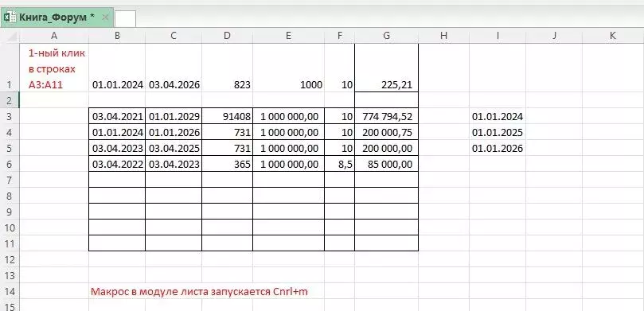Select cell containing 03.04.2025

[x=174, y=148]
